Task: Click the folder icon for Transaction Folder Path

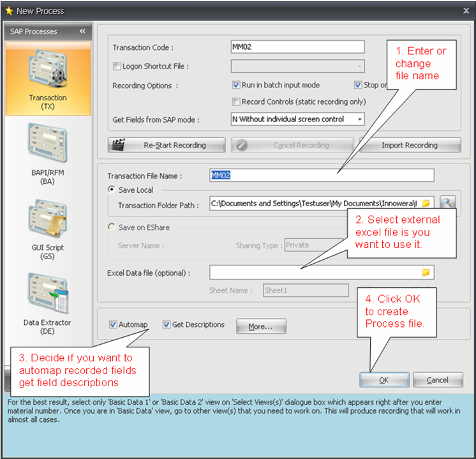Action: pyautogui.click(x=426, y=204)
